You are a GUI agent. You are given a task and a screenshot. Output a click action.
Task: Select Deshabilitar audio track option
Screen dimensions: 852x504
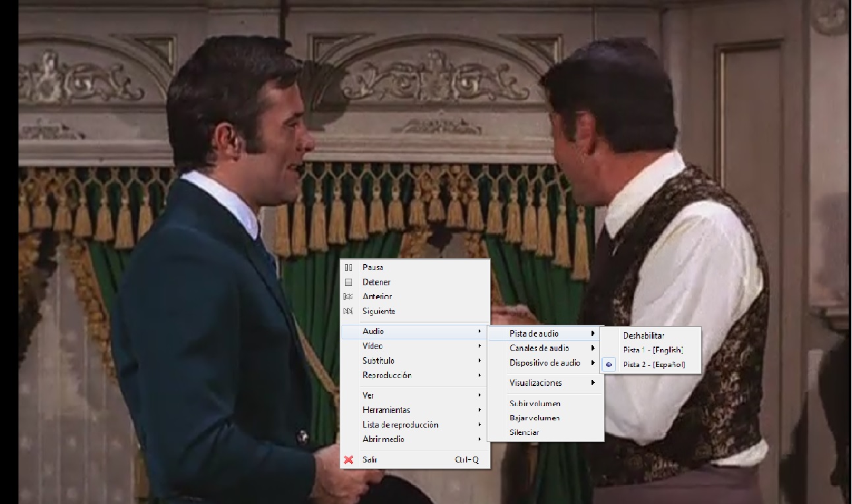click(651, 335)
